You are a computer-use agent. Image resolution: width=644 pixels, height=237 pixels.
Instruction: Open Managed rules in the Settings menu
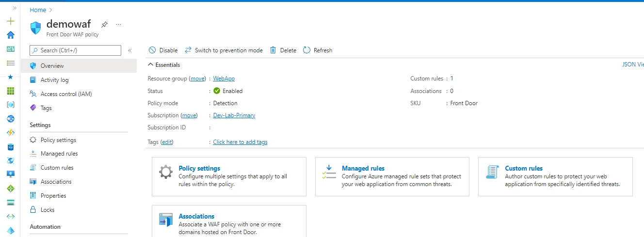(59, 154)
